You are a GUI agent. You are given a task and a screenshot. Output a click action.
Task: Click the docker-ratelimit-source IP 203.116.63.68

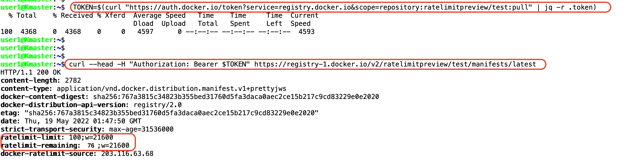127,154
